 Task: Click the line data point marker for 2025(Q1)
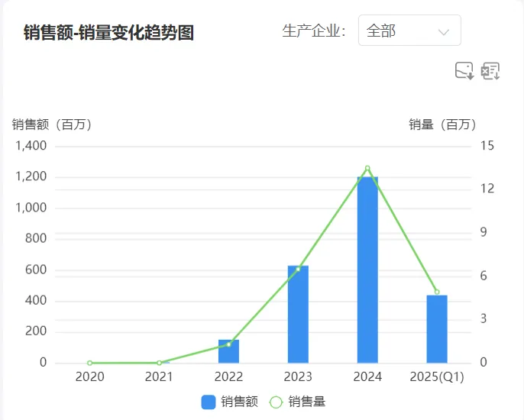437,292
